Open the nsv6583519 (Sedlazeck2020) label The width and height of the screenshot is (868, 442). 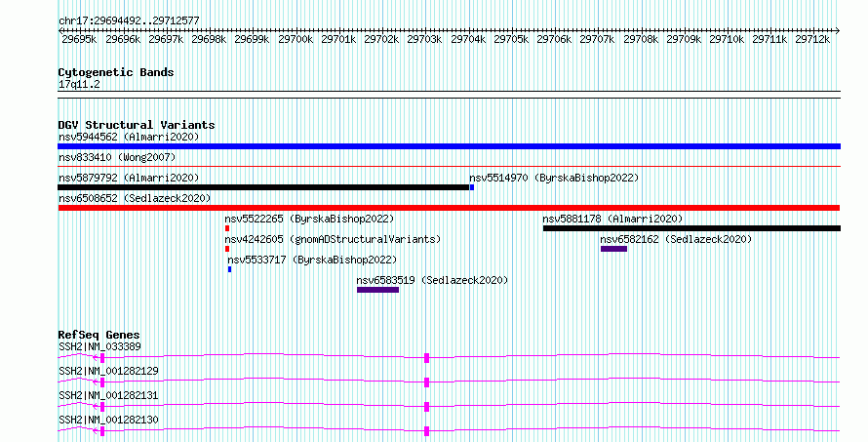pos(432,280)
